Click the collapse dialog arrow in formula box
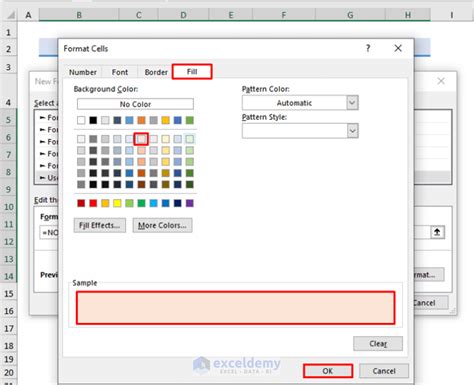 (437, 232)
